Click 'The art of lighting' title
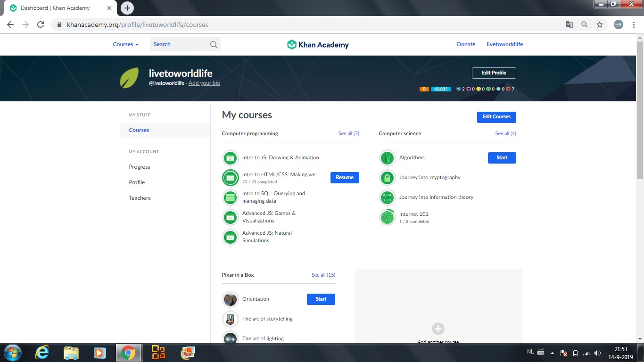 click(x=263, y=339)
